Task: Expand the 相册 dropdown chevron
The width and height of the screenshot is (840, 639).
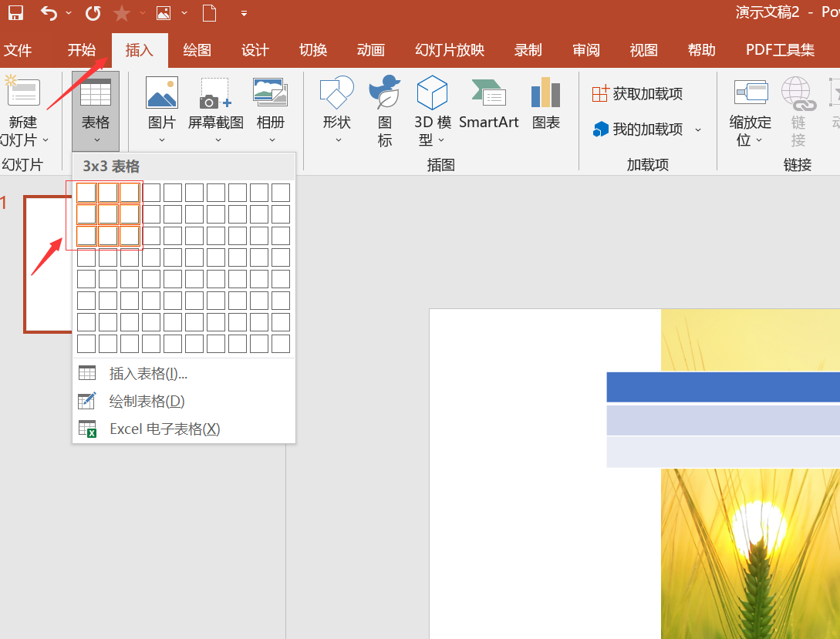Action: (272, 140)
